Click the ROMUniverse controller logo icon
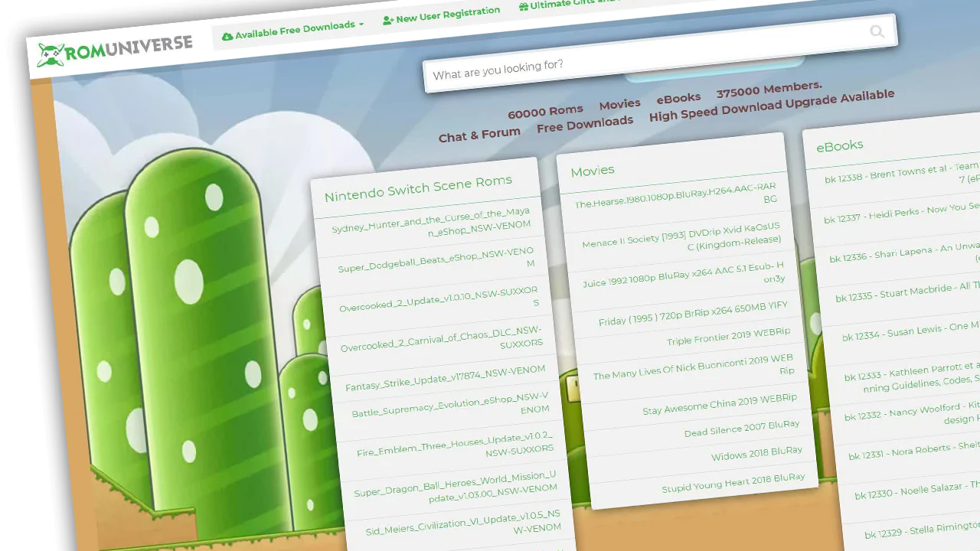Image resolution: width=980 pixels, height=551 pixels. (51, 55)
